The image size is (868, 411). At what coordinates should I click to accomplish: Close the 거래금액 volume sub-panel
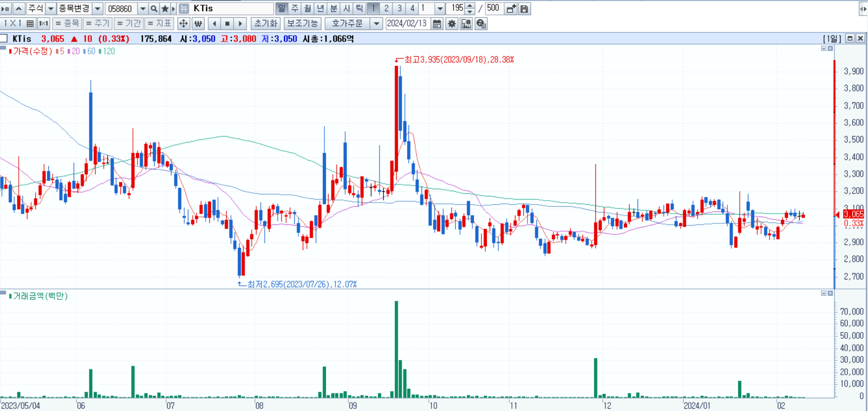830,294
